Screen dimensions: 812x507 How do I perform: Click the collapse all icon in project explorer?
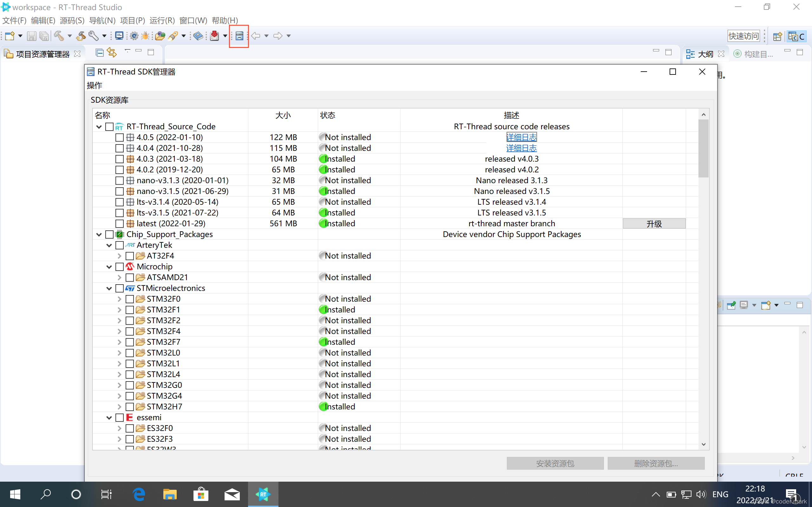pos(99,53)
